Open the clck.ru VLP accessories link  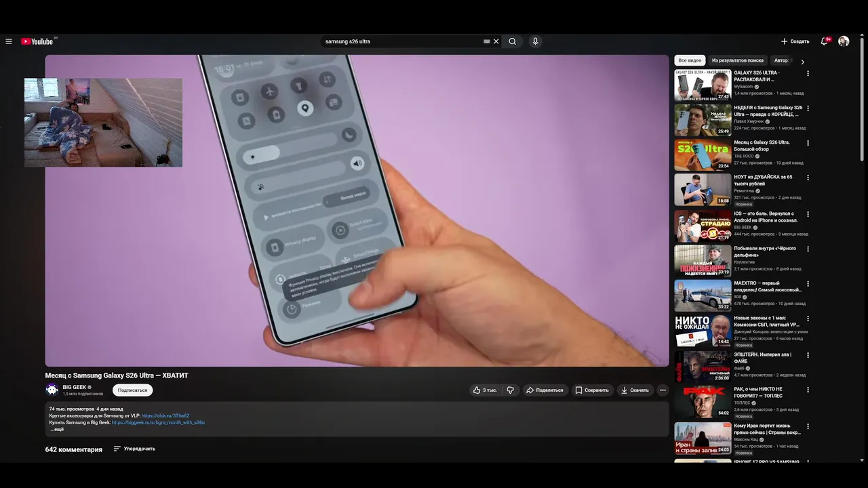point(165,415)
